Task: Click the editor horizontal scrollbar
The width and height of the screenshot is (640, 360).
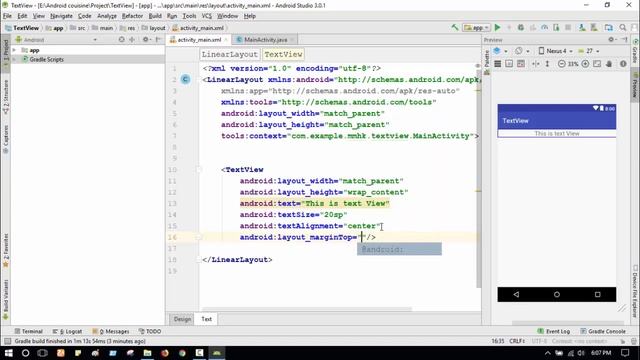Action: coord(307,309)
